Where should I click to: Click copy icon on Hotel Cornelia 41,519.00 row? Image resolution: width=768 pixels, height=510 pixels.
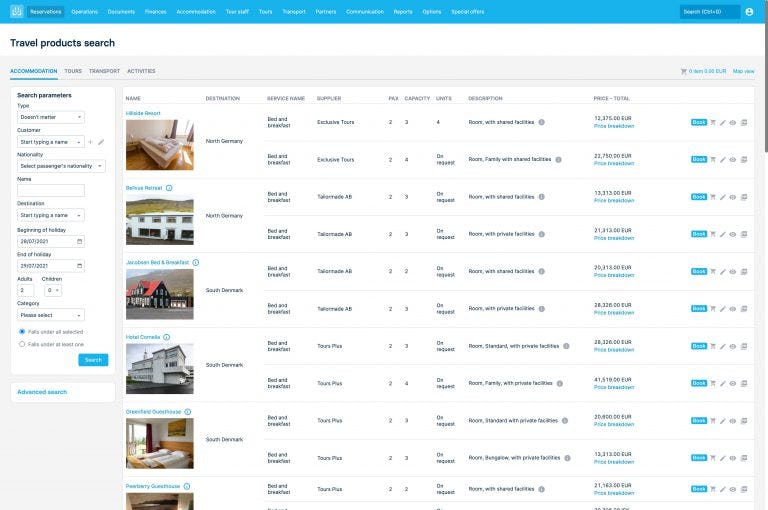point(744,384)
